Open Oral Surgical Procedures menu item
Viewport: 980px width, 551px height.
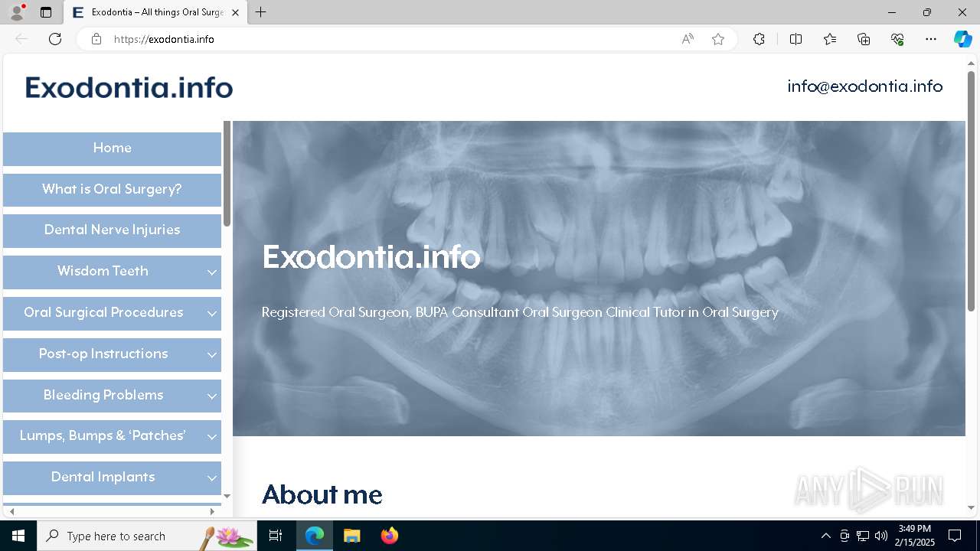click(x=103, y=313)
